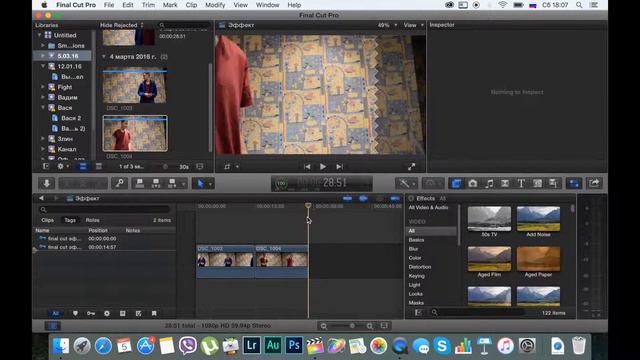The height and width of the screenshot is (360, 640).
Task: Select the DSC_1004 clip thumbnail in browser
Action: pyautogui.click(x=135, y=133)
